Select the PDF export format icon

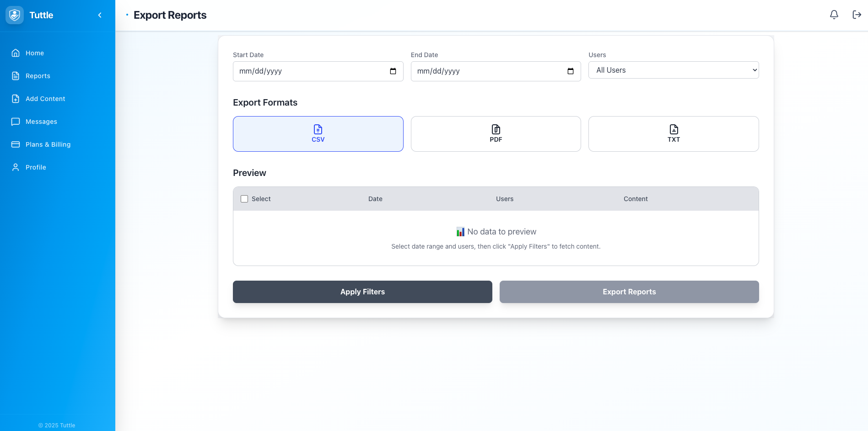click(x=496, y=129)
